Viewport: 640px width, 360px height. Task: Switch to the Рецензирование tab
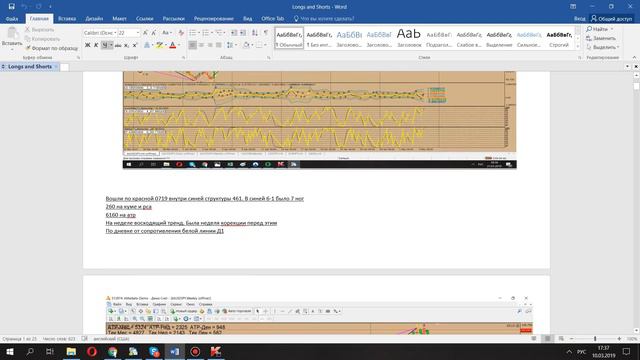[214, 19]
